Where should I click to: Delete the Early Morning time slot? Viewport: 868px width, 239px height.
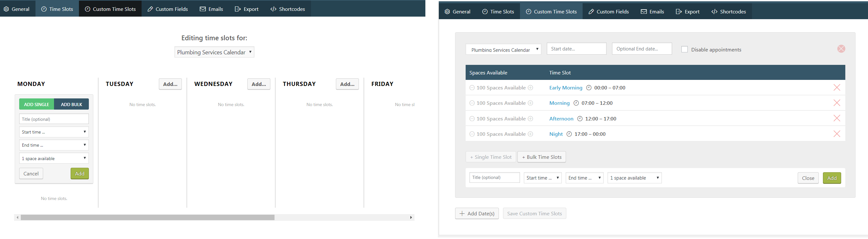836,88
